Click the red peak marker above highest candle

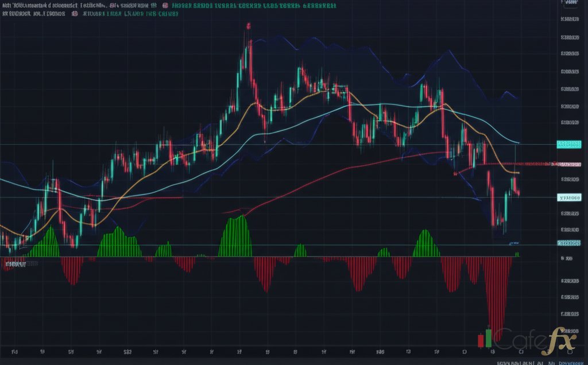click(x=248, y=26)
